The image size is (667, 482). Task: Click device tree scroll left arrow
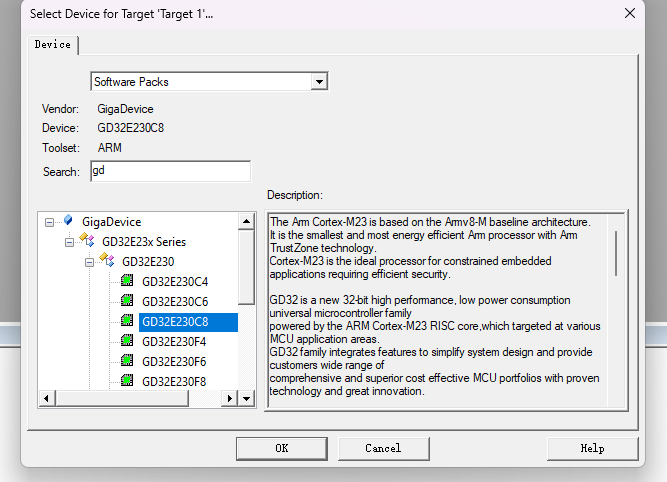click(x=47, y=399)
